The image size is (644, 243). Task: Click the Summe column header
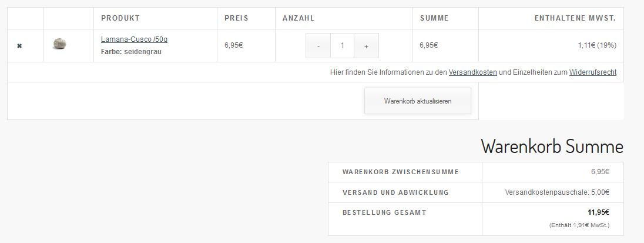434,18
